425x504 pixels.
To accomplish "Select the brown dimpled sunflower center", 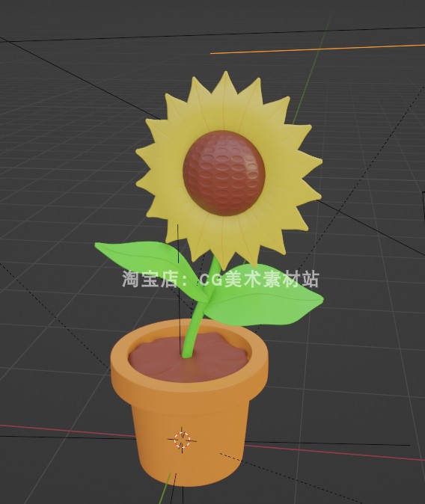I will tap(224, 173).
